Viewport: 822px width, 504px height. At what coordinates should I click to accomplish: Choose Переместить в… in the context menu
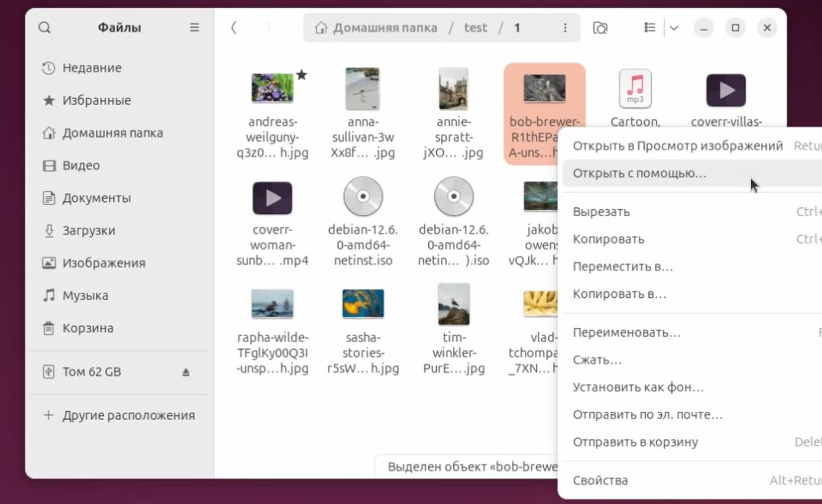tap(692, 266)
